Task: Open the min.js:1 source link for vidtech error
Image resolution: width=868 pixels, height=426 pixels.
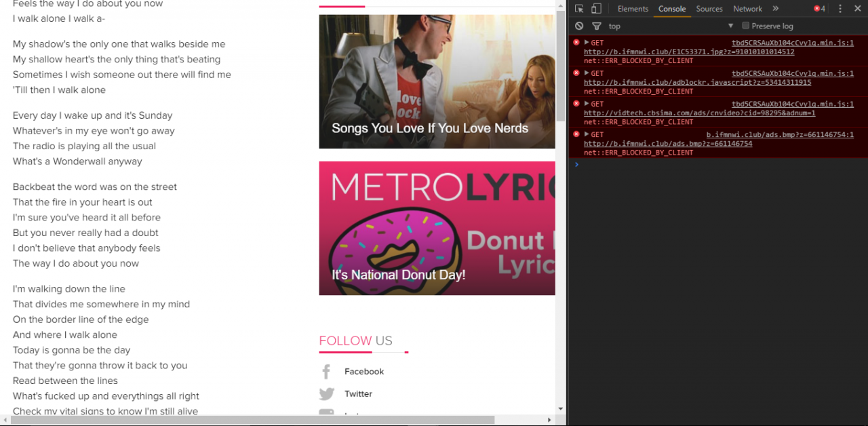Action: coord(793,104)
